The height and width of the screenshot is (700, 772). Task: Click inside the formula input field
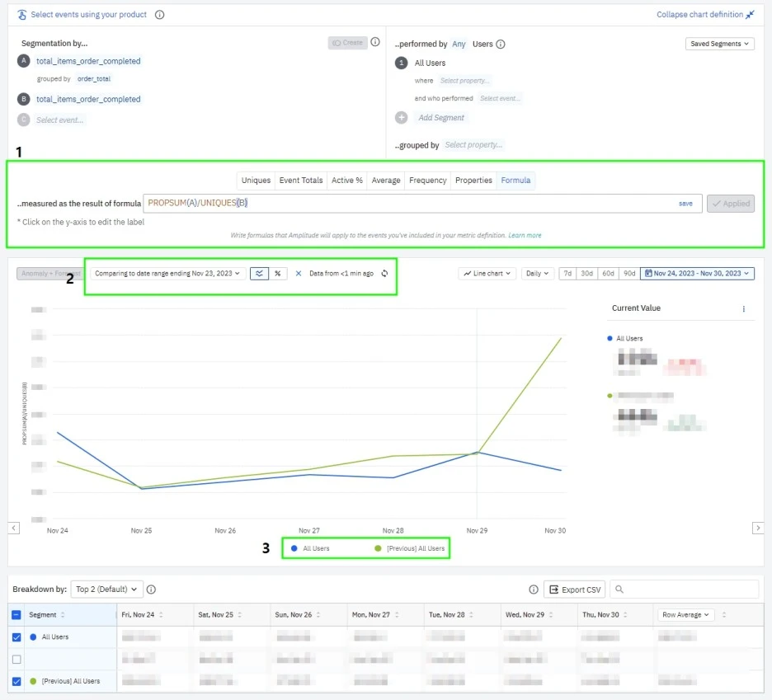[330, 202]
